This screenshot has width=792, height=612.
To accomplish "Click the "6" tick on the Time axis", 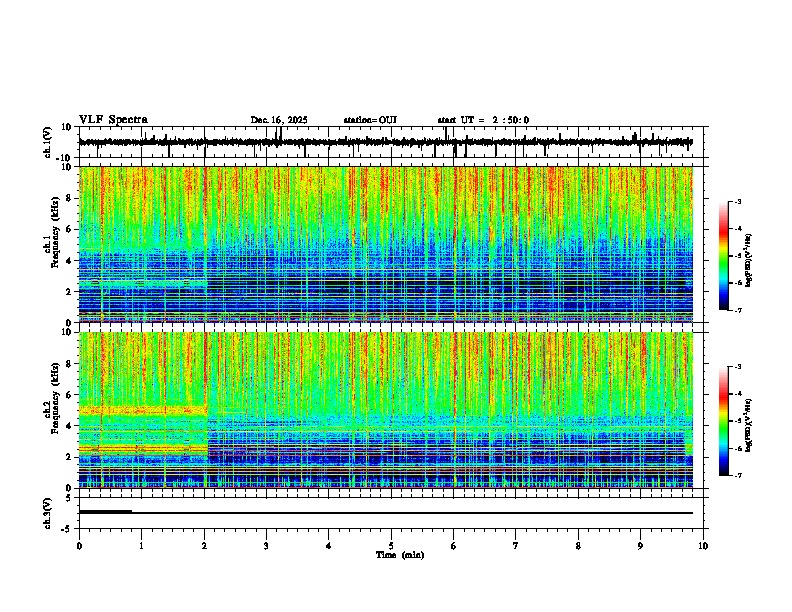I will [x=454, y=546].
